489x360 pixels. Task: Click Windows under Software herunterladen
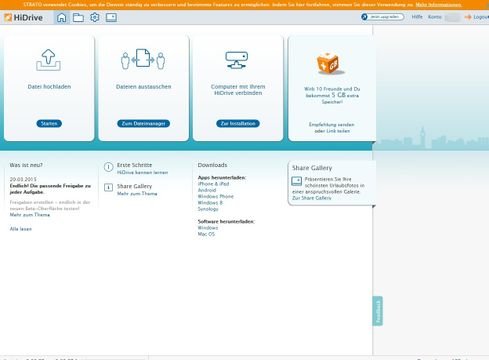[208, 228]
